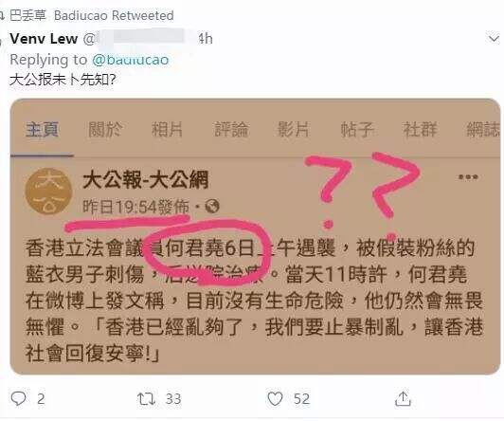This screenshot has width=504, height=421.
Task: Open the share upload icon
Action: 403,399
